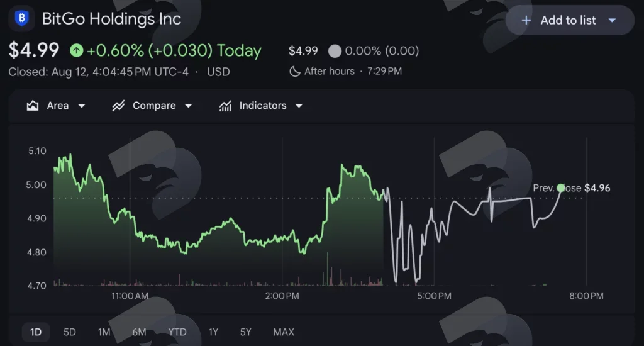Switch to the 1M time range
This screenshot has height=346, width=644.
coord(104,332)
